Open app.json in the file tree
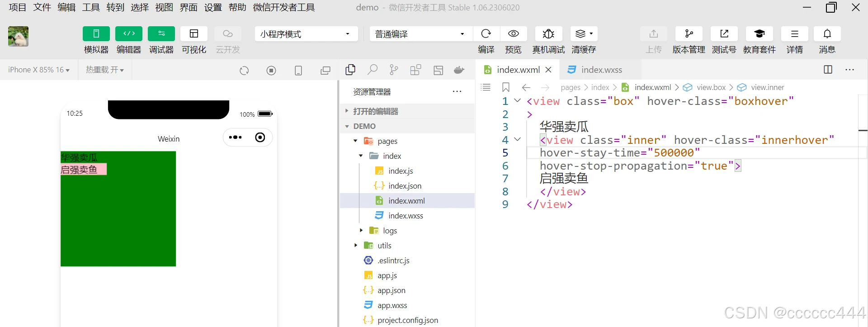This screenshot has width=868, height=327. click(391, 290)
